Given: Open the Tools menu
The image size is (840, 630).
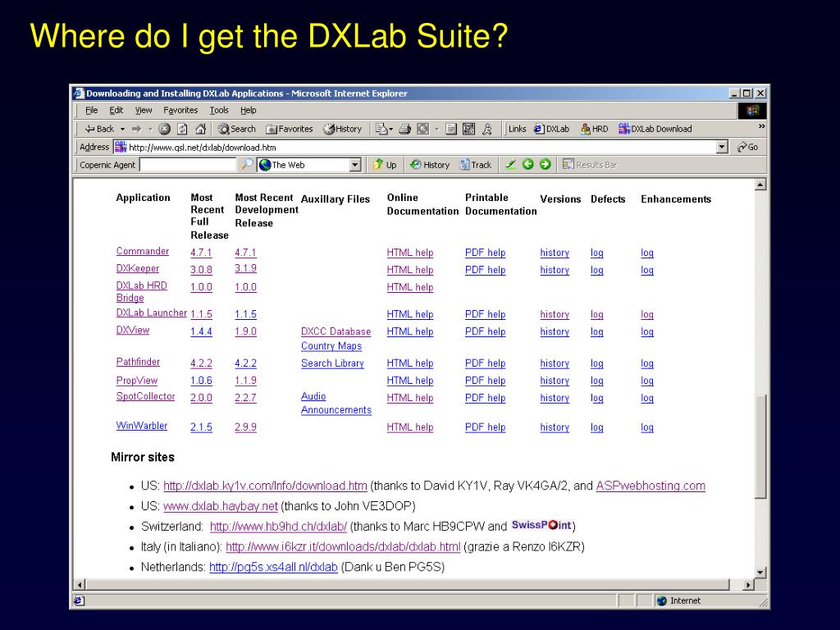Looking at the screenshot, I should [x=219, y=111].
